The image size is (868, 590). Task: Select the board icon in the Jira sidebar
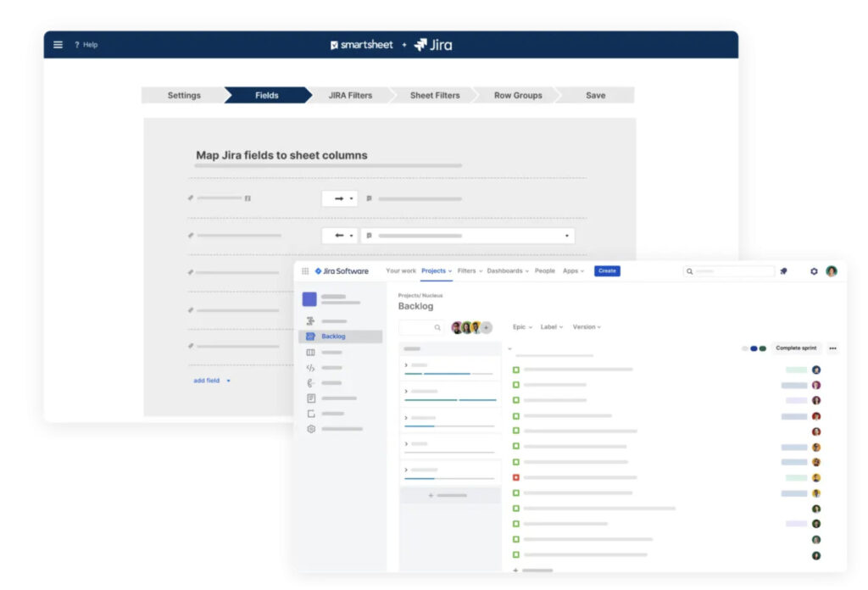tap(310, 352)
